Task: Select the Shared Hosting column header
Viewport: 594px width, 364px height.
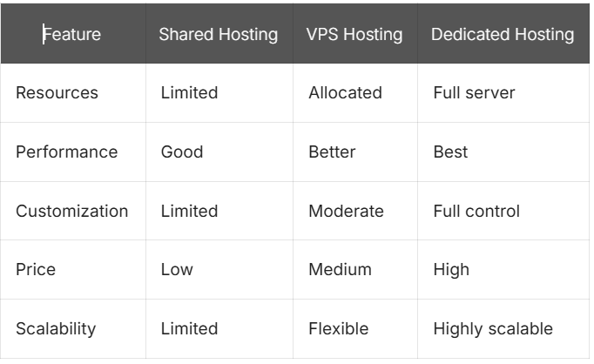Action: coord(218,35)
